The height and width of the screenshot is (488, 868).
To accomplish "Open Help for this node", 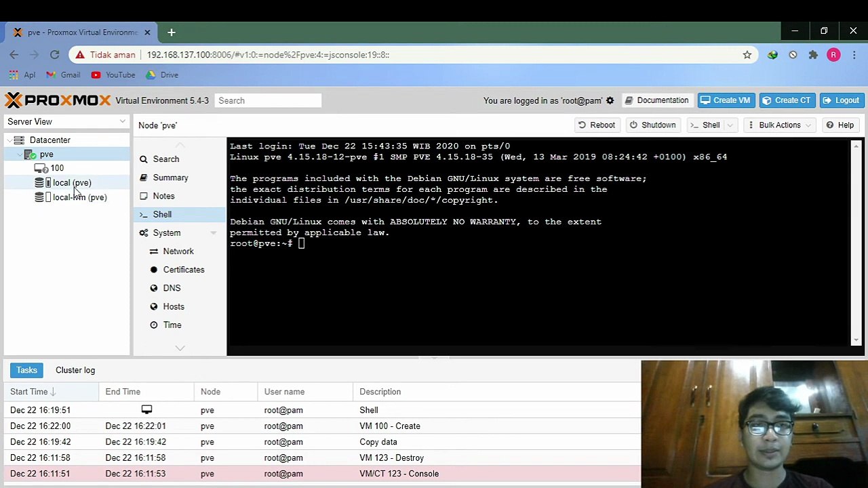I will (840, 125).
